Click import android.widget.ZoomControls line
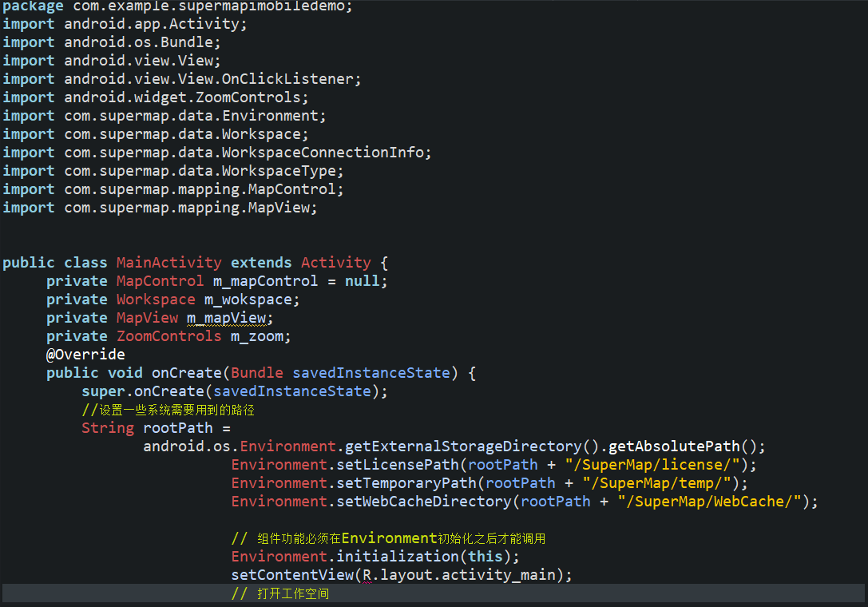868x607 pixels. point(155,97)
